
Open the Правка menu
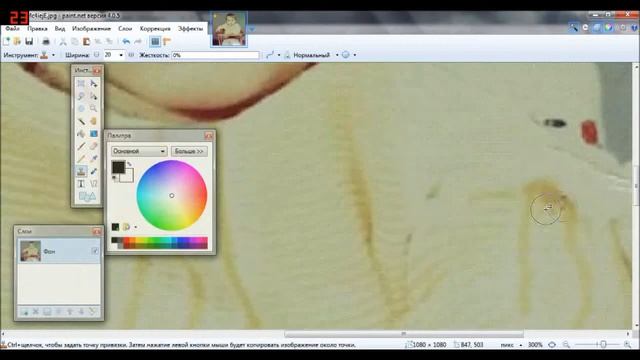tap(37, 29)
